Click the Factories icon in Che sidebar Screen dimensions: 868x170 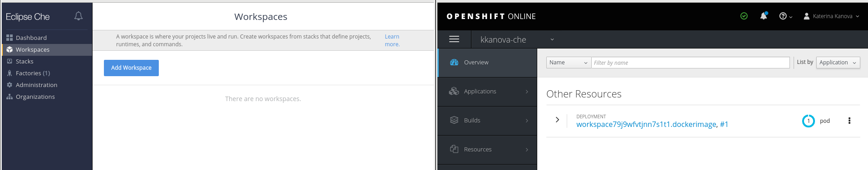coord(10,73)
